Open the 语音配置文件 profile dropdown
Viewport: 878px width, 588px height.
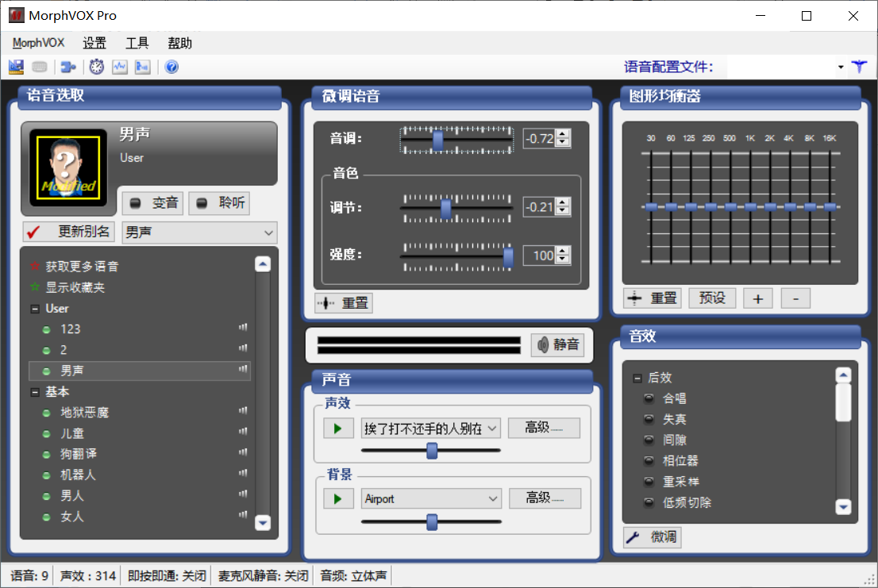click(841, 67)
